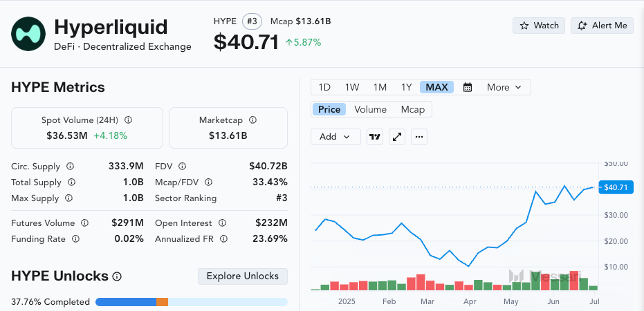Click info icon beside Total Supply
The height and width of the screenshot is (311, 644).
[71, 182]
